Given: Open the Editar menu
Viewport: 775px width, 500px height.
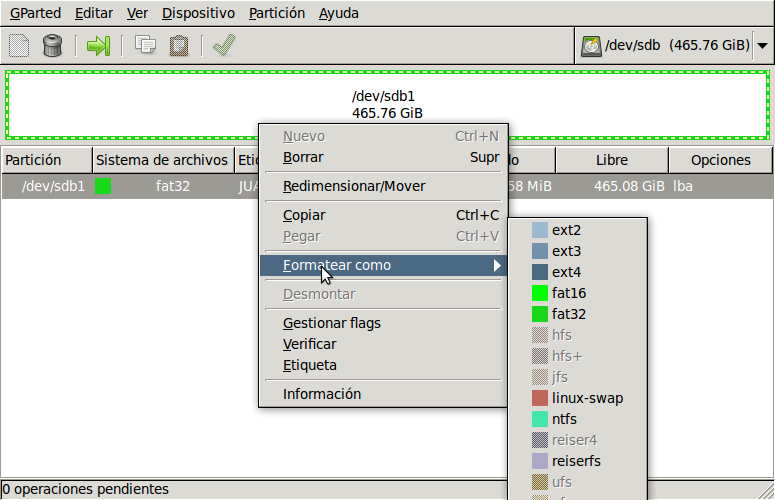Looking at the screenshot, I should coord(94,13).
